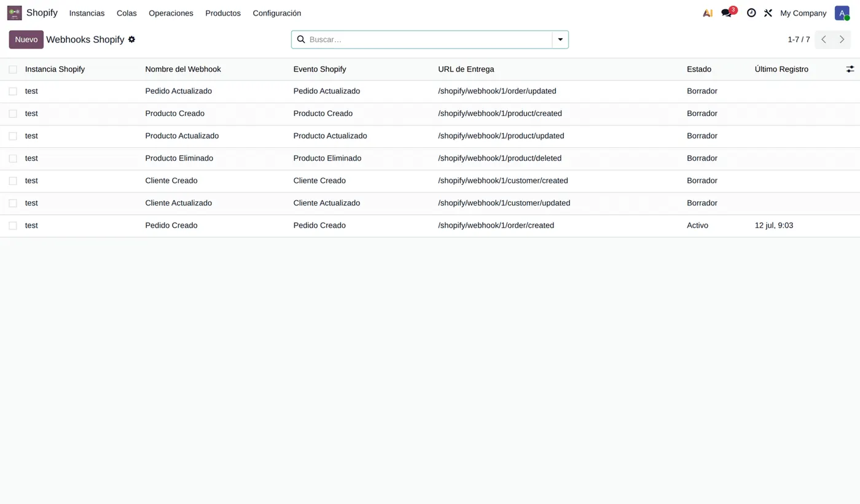Click the /shopify/webhook/1/product/updated URL cell
860x504 pixels.
501,136
